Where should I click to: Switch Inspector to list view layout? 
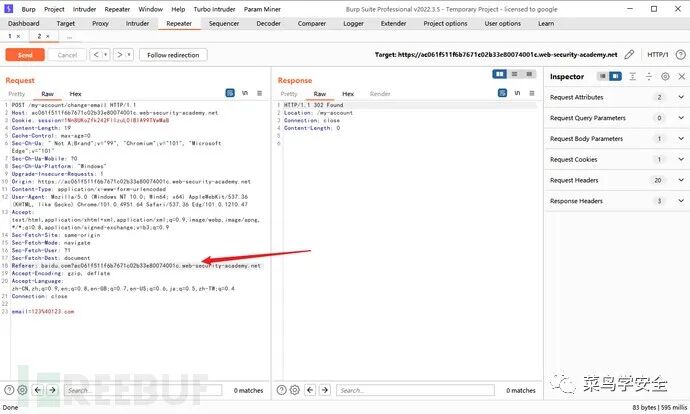pyautogui.click(x=602, y=77)
